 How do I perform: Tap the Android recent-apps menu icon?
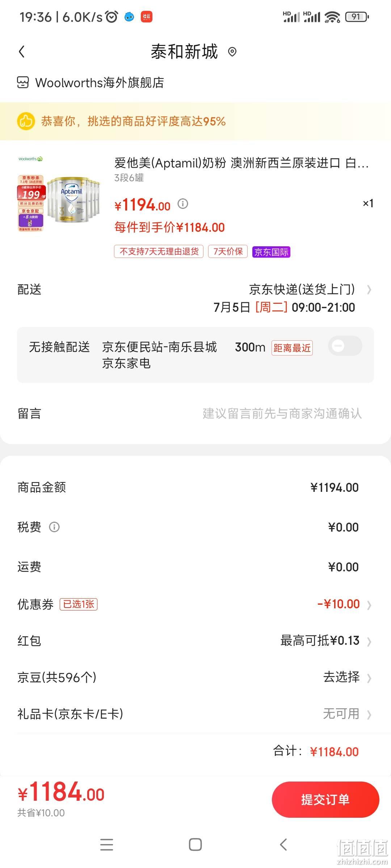(x=106, y=844)
